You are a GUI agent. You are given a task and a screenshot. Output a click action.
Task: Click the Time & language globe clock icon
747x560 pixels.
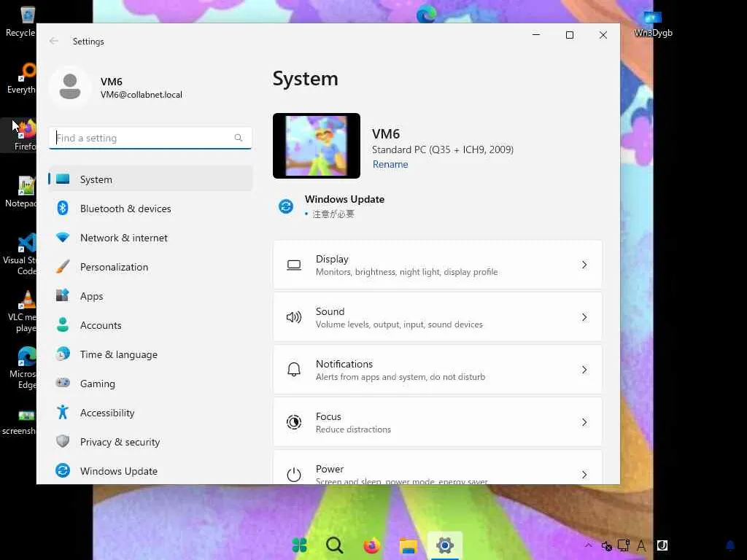[x=63, y=354]
